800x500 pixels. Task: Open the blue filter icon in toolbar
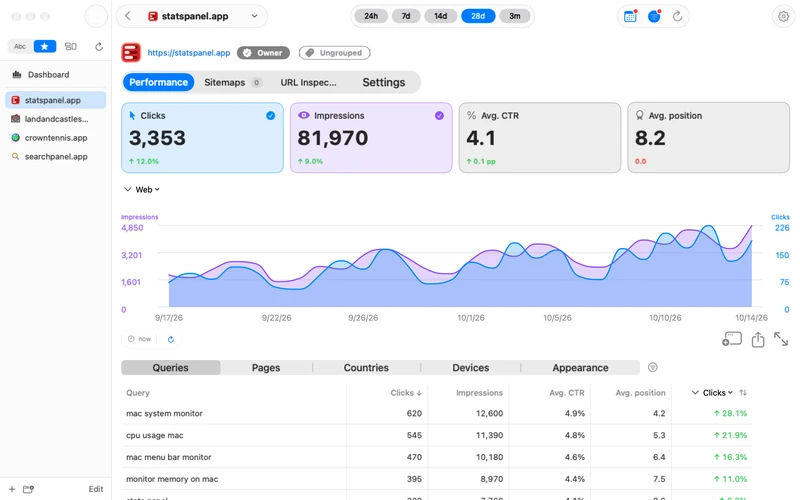pos(654,16)
